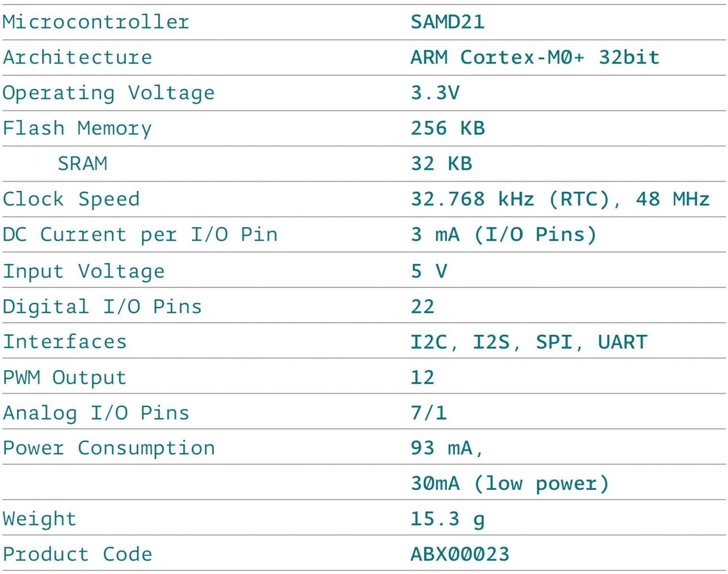
Task: Click the DC Current per I/O Pin label
Action: pyautogui.click(x=140, y=234)
